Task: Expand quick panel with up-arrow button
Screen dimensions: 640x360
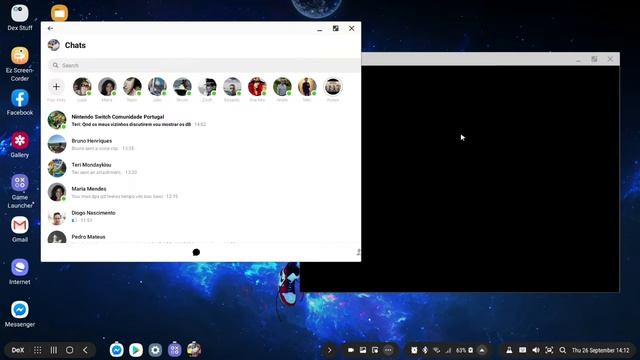Action: tap(482, 350)
